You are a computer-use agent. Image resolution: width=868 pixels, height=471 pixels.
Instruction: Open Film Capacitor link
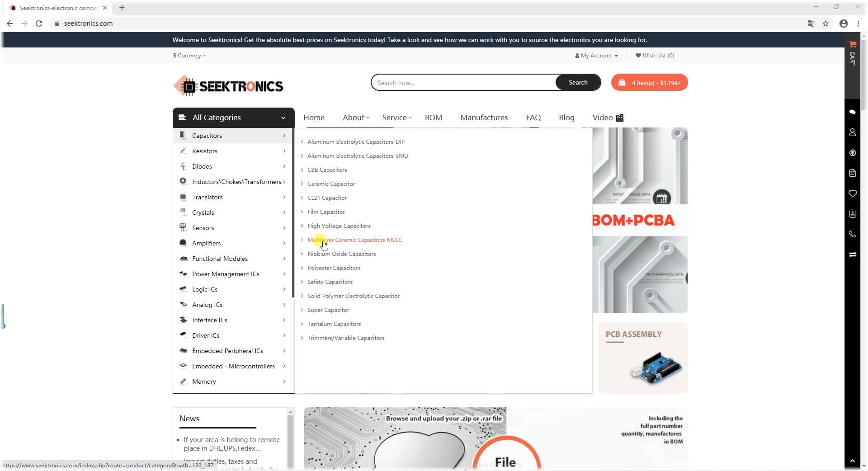(326, 212)
